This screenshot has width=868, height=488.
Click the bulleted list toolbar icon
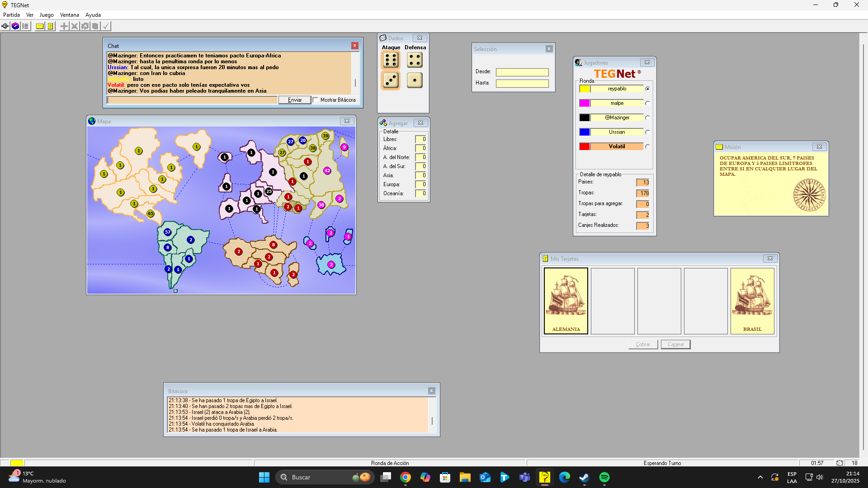25,26
